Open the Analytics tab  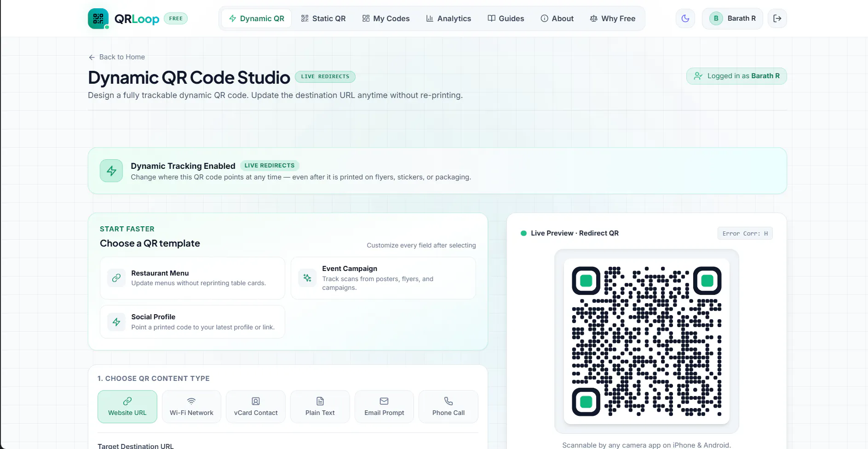pyautogui.click(x=448, y=18)
